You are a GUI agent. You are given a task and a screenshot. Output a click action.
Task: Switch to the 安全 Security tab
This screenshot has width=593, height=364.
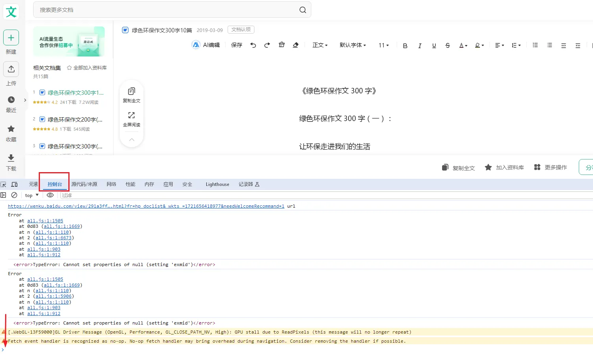tap(187, 184)
